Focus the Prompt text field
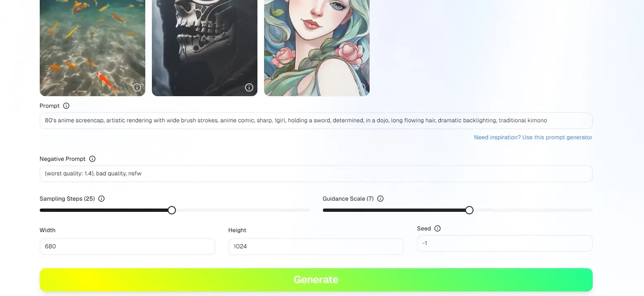This screenshot has width=644, height=296. pos(316,121)
